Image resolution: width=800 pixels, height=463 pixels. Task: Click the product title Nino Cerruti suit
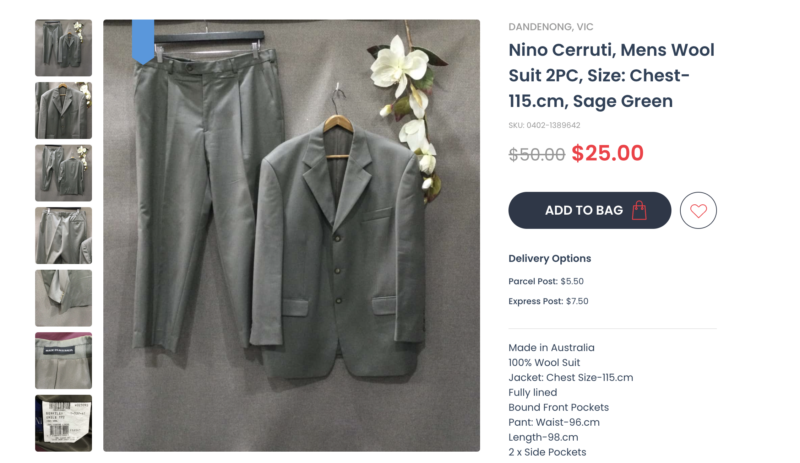point(611,76)
